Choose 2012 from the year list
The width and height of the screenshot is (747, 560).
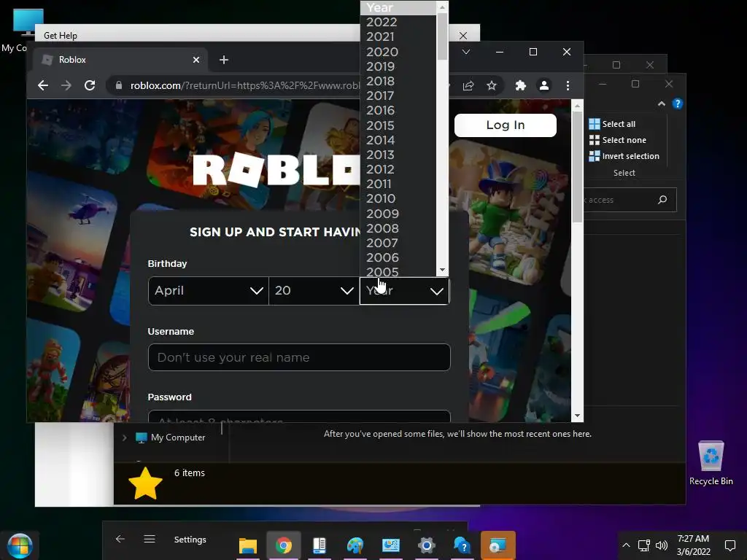(398, 169)
